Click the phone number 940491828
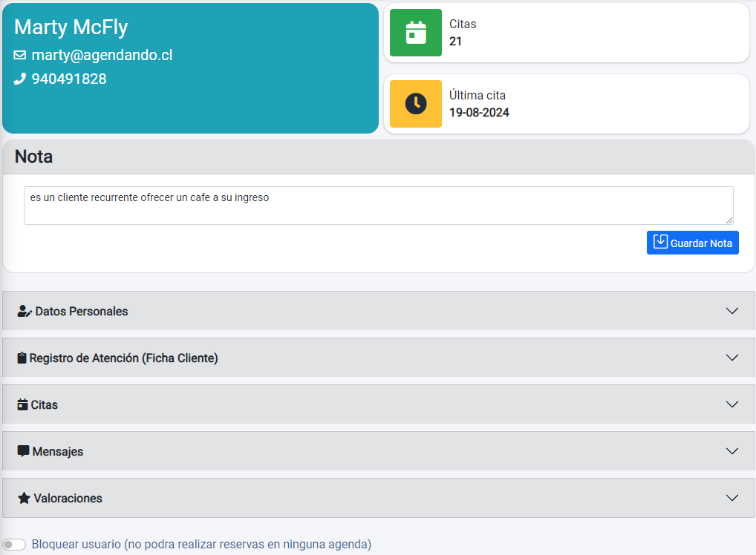 (x=69, y=79)
